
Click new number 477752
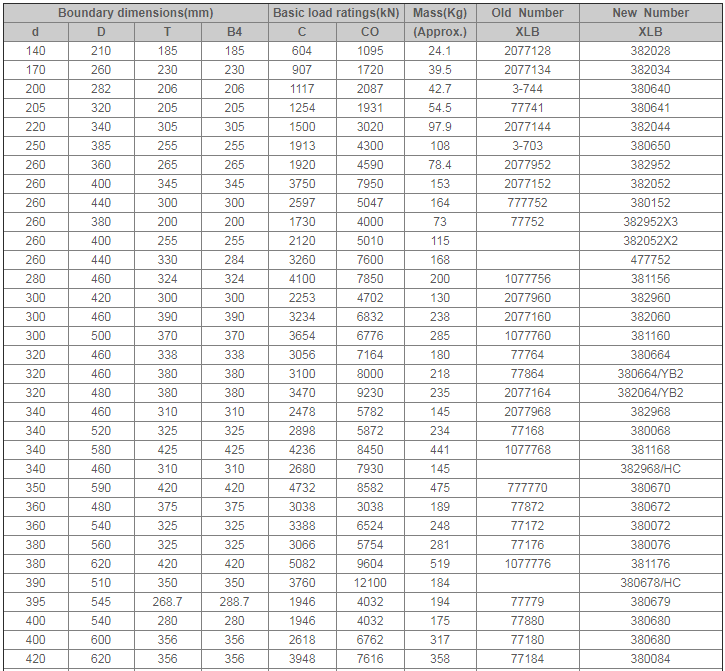click(x=650, y=260)
